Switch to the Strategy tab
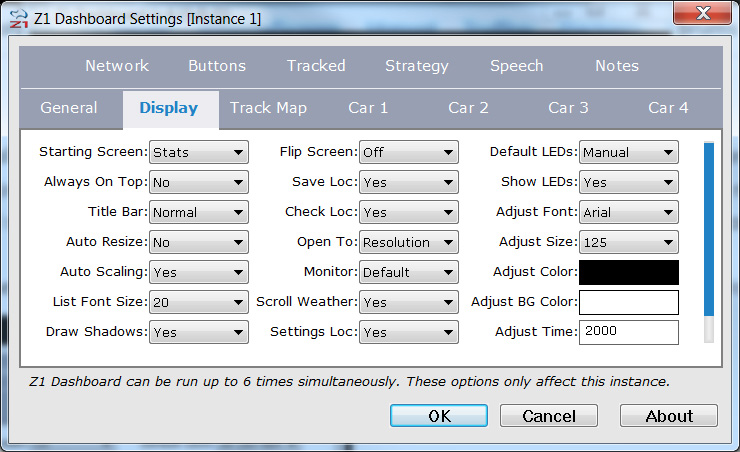740x452 pixels. click(x=417, y=66)
